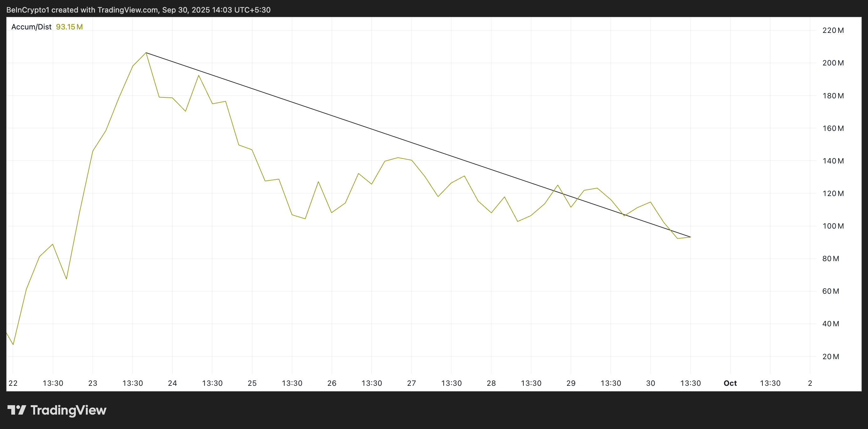Click the 22 date label on time axis
868x429 pixels.
pos(13,383)
